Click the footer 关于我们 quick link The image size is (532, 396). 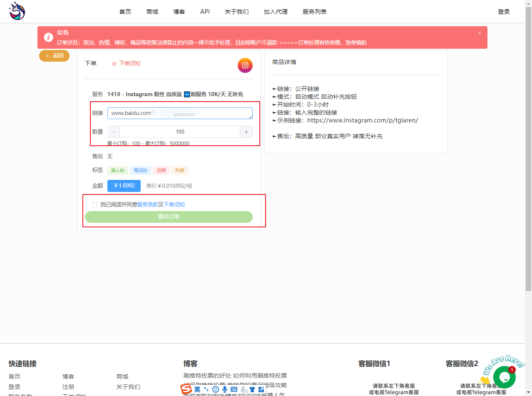128,387
